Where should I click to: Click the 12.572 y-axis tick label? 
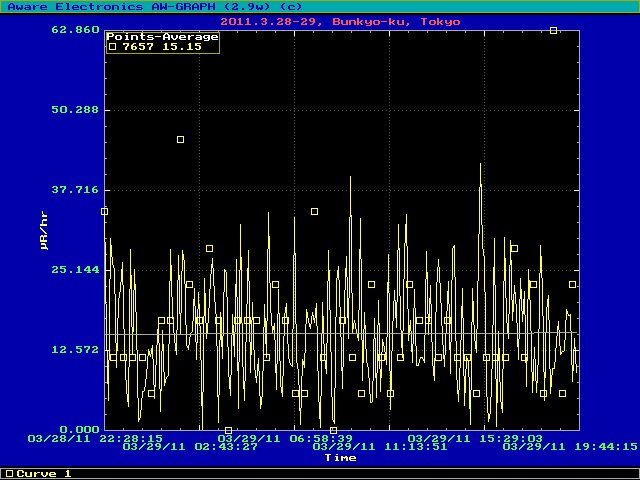point(75,349)
